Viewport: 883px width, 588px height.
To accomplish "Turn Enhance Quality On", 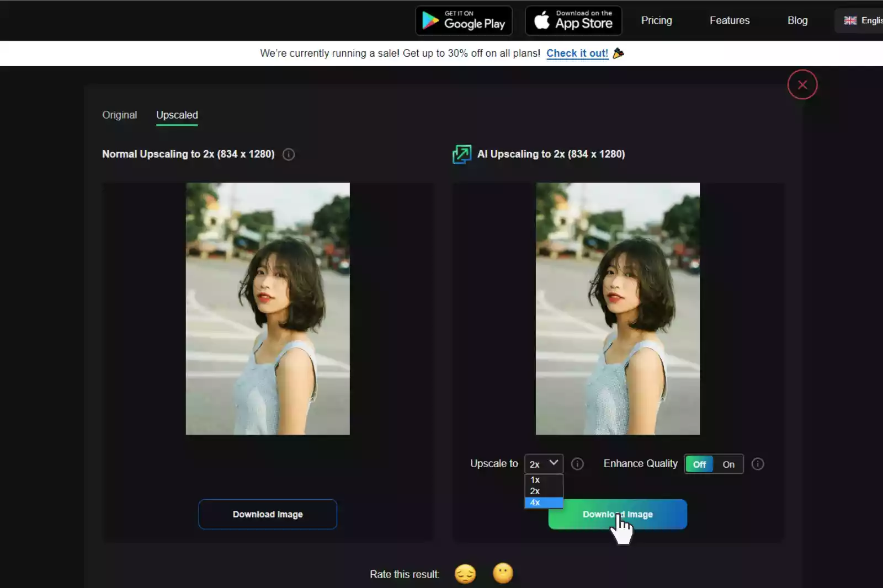I will coord(728,464).
